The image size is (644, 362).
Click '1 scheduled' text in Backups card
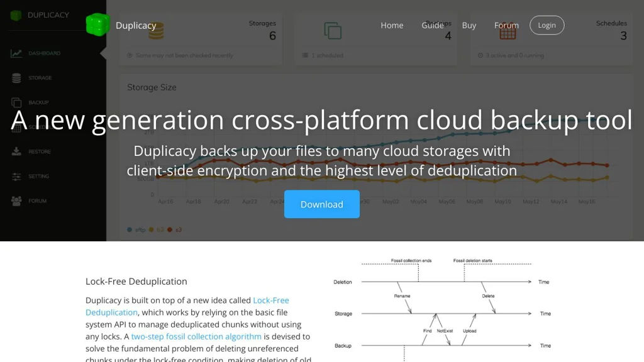(327, 55)
